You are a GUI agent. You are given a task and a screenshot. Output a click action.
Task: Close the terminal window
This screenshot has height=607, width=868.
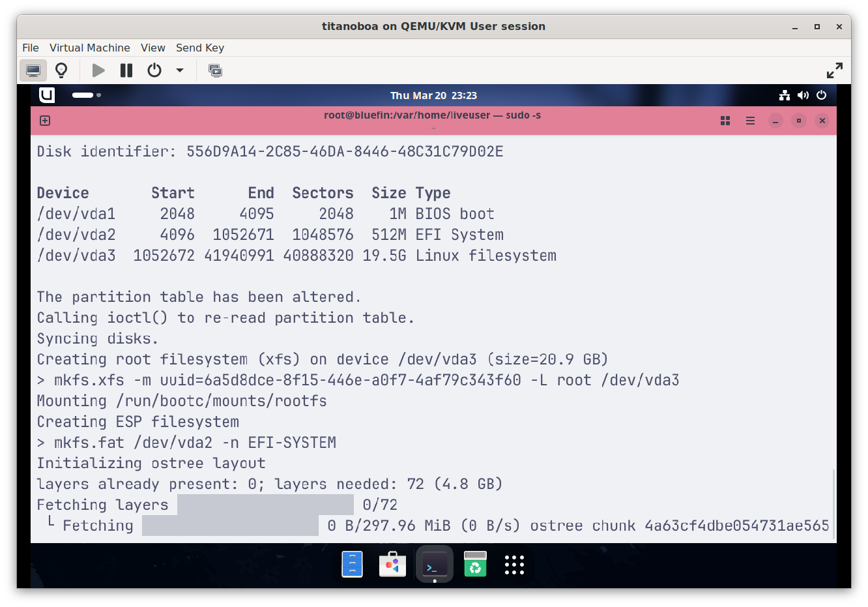(822, 121)
